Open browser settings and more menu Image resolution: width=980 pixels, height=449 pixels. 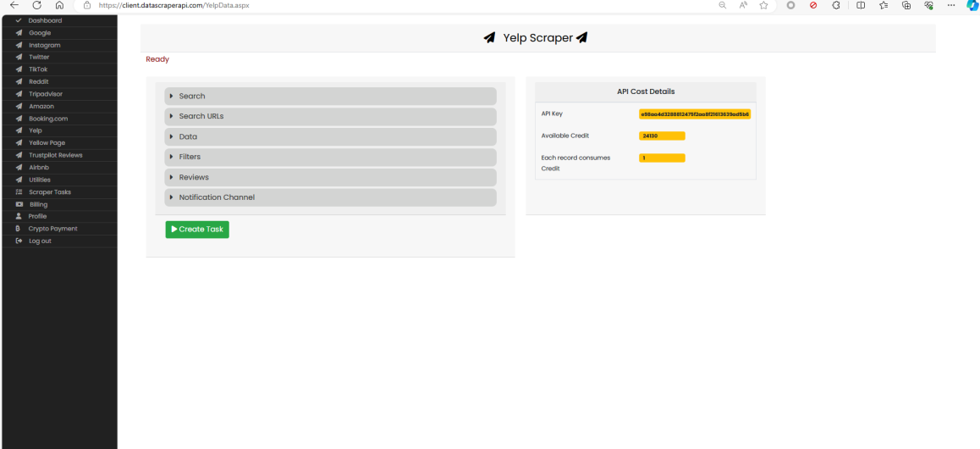click(951, 5)
